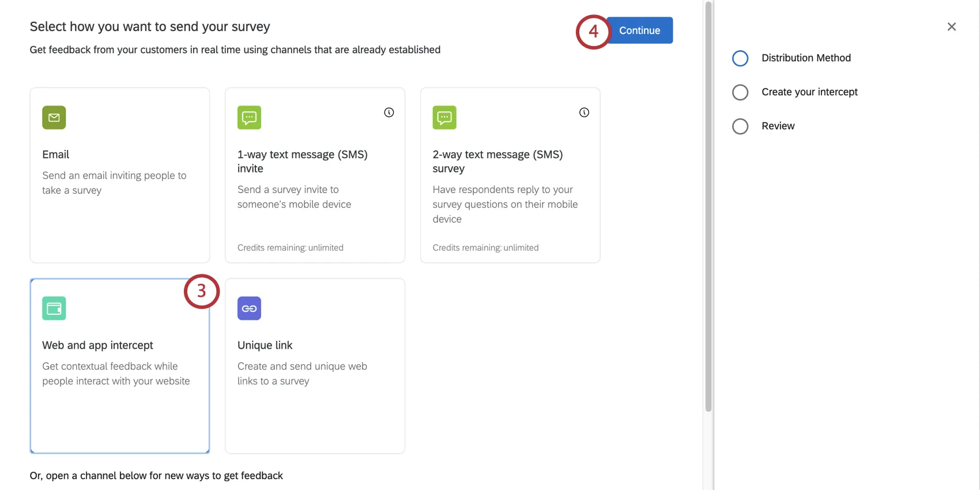Pick the Web and app intercept title

(x=97, y=345)
